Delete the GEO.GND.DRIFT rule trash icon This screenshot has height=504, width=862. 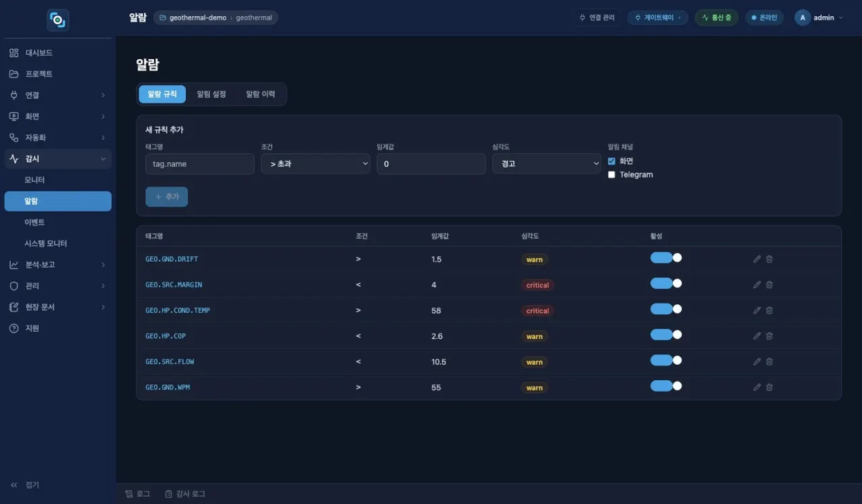coord(769,259)
